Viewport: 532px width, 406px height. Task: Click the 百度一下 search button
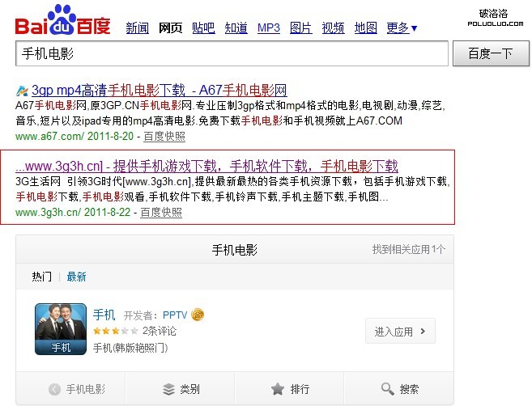pyautogui.click(x=491, y=53)
